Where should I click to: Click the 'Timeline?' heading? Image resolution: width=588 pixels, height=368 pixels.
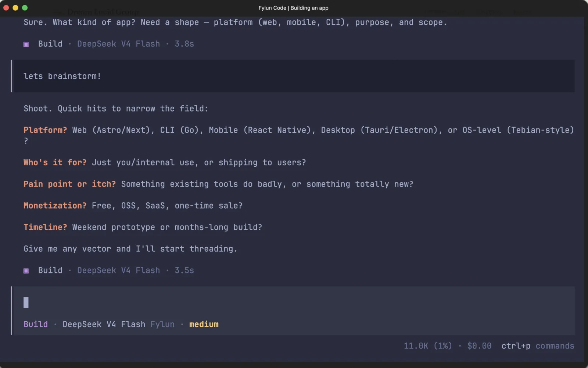(45, 227)
